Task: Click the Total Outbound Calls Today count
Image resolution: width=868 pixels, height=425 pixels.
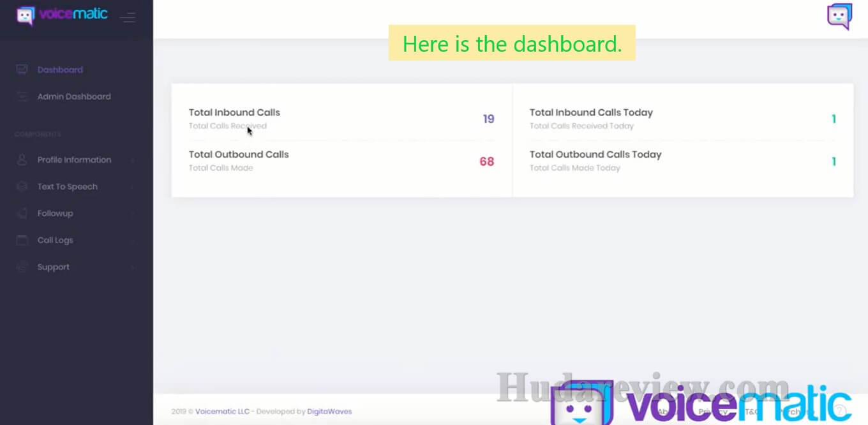Action: pos(834,161)
